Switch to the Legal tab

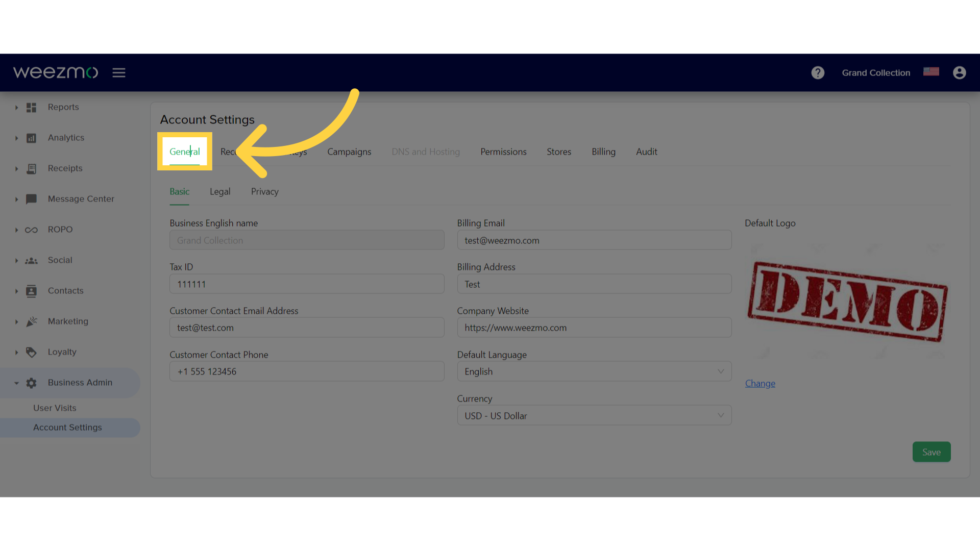(220, 191)
